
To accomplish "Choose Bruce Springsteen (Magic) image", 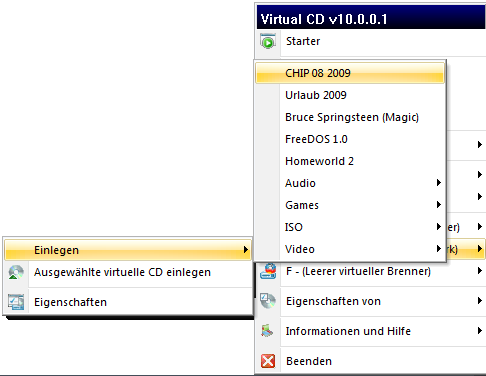I will (x=350, y=117).
